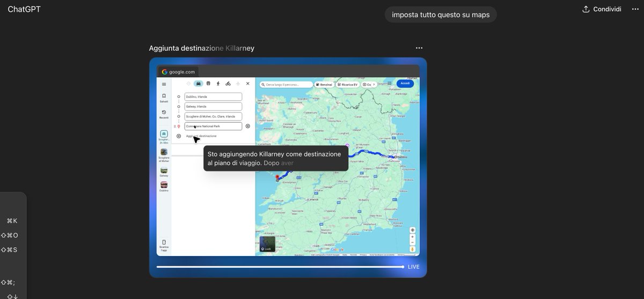This screenshot has height=299, width=644.
Task: Open the Google Maps hamburger menu
Action: coord(164,84)
